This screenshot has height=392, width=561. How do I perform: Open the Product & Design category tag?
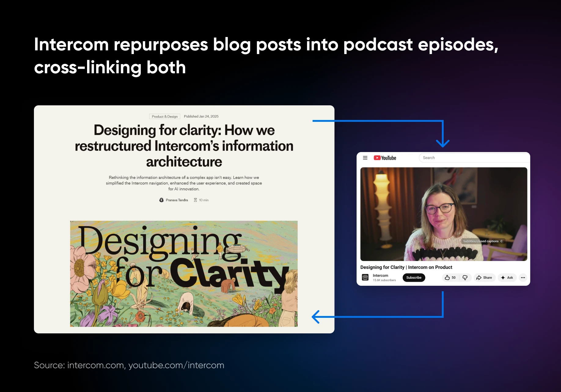pos(165,117)
